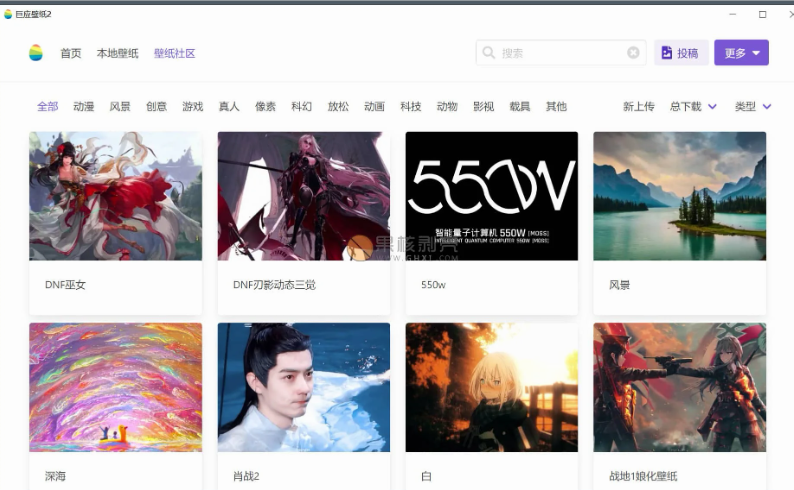Open 本地壁纸 tab
Image resolution: width=794 pixels, height=490 pixels.
[117, 53]
